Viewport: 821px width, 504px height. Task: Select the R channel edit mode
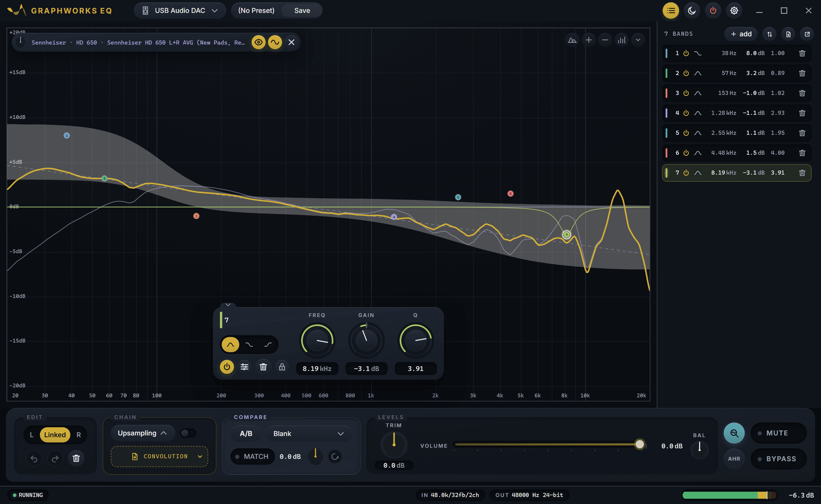pyautogui.click(x=79, y=435)
